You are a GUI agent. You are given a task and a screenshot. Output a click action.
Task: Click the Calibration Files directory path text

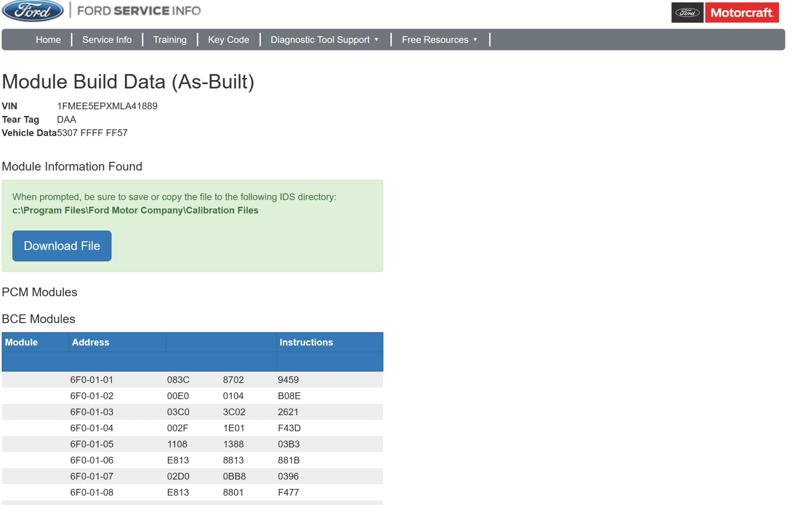[x=135, y=210]
